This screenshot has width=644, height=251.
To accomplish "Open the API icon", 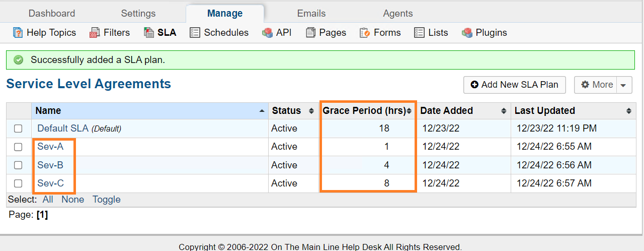I will [267, 33].
